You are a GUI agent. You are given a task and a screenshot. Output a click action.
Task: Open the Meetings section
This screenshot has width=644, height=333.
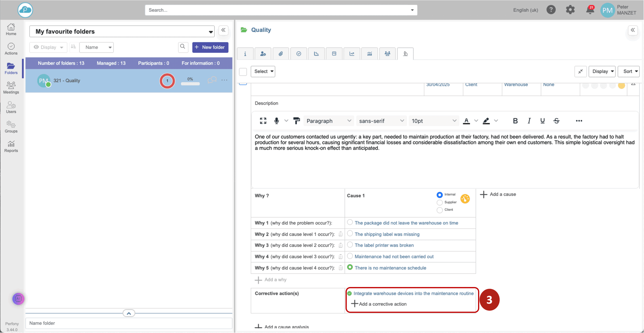tap(11, 88)
